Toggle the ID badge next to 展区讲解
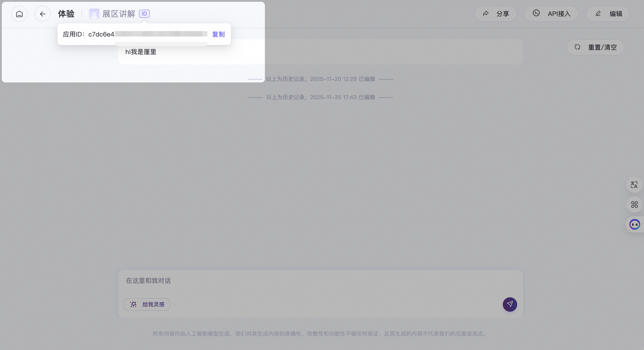The height and width of the screenshot is (350, 644). coord(144,14)
